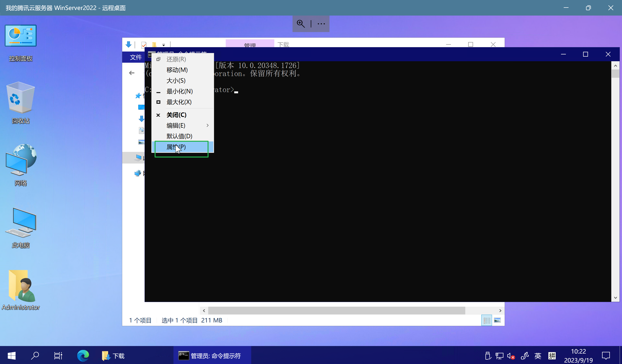
Task: Open taskbar search magnifier
Action: 35,355
